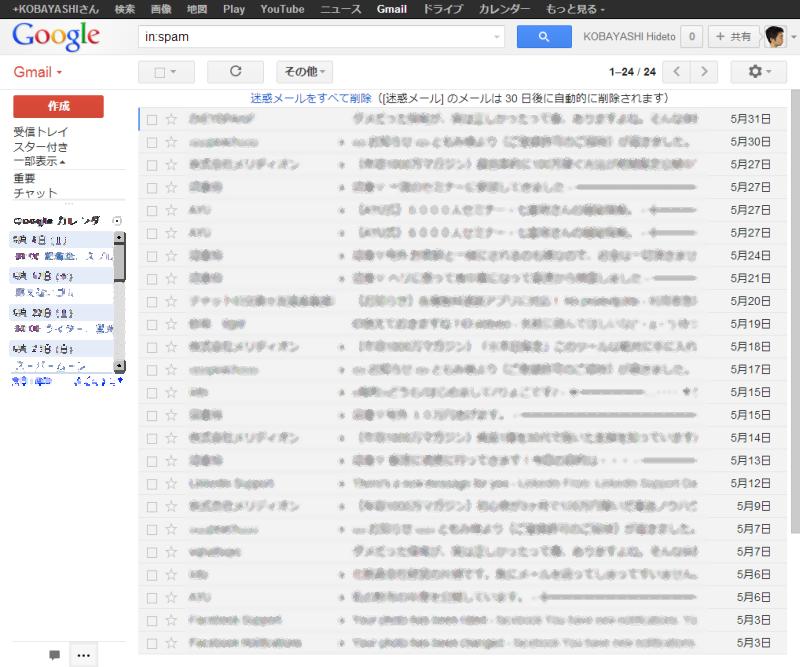This screenshot has width=800, height=667.
Task: Click the red 作成 compose button
Action: (x=58, y=106)
